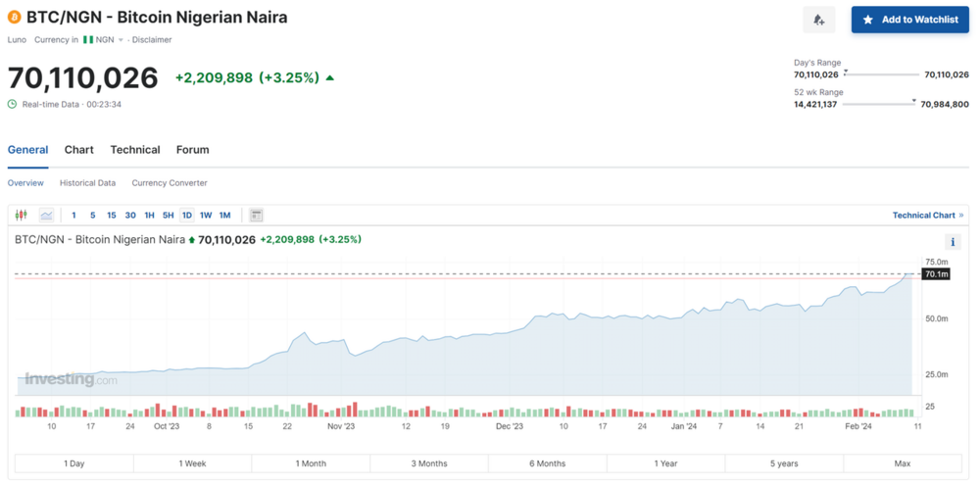
Task: Switch to the Historical Data sub-tab
Action: pos(87,183)
